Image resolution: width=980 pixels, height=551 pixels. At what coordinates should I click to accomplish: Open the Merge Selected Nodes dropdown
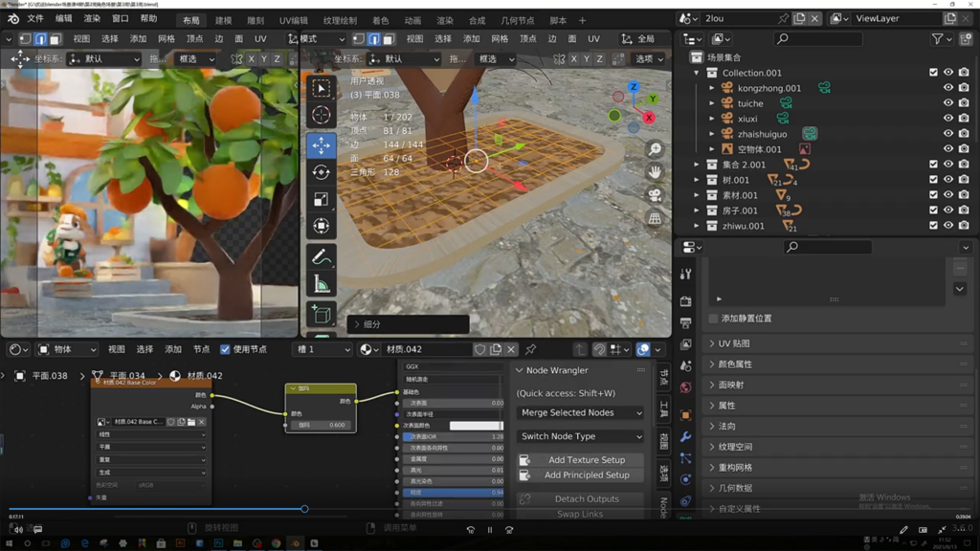click(x=580, y=412)
